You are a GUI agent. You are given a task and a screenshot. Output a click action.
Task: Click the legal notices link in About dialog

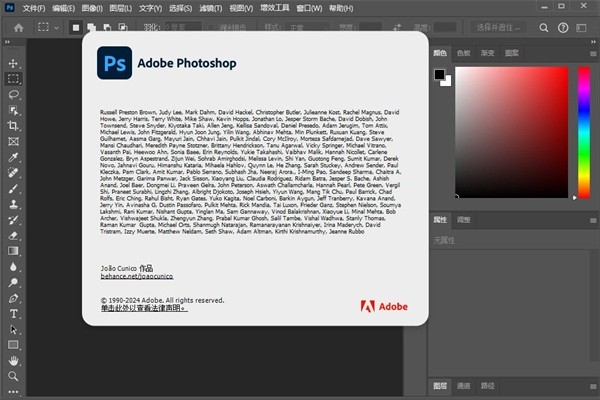tap(144, 308)
